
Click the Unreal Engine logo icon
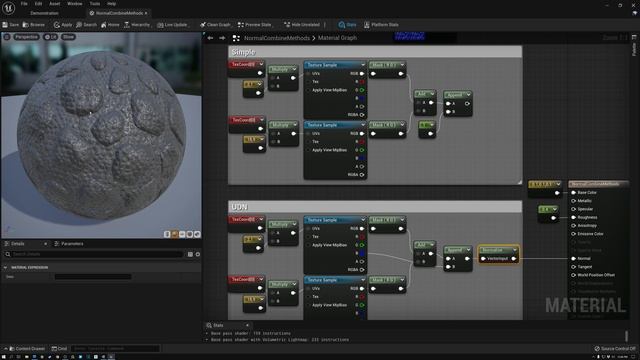coord(8,8)
